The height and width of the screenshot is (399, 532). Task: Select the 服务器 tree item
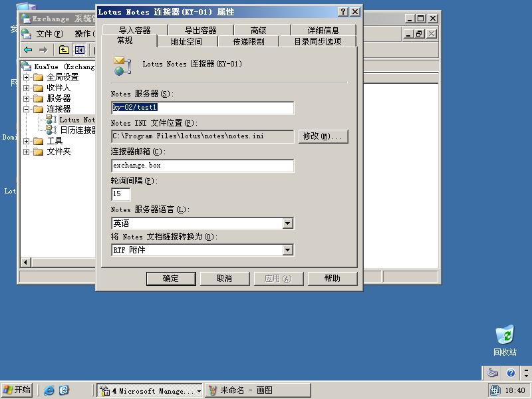pyautogui.click(x=59, y=98)
